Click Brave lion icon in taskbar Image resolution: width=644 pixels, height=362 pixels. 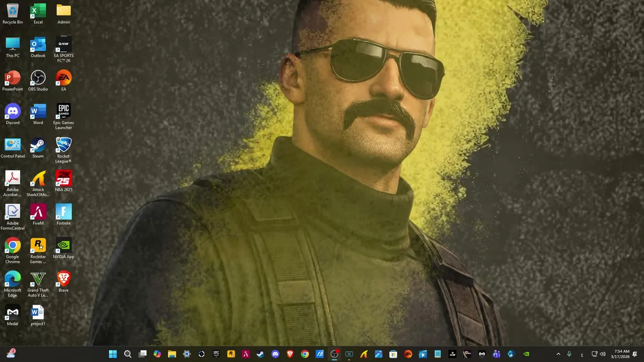[290, 354]
